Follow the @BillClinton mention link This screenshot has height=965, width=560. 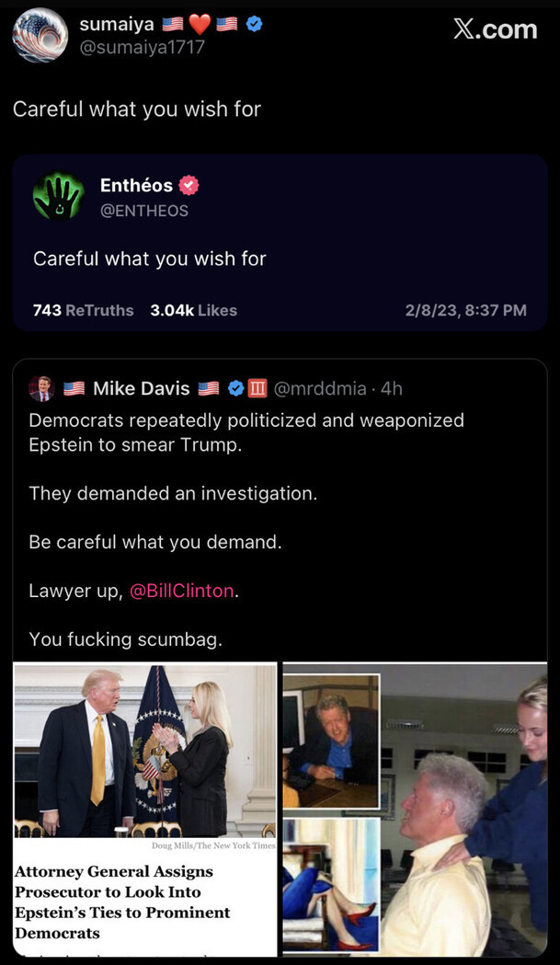[x=181, y=591]
